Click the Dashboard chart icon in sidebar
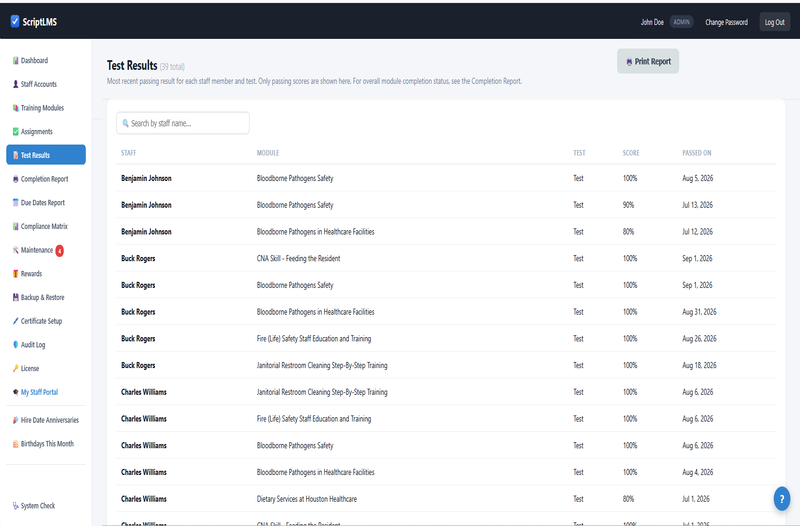Image resolution: width=800 pixels, height=526 pixels. point(15,60)
